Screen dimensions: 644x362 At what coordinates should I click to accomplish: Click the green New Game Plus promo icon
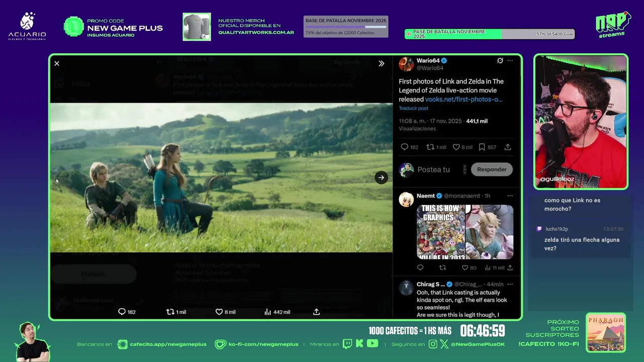point(73,27)
